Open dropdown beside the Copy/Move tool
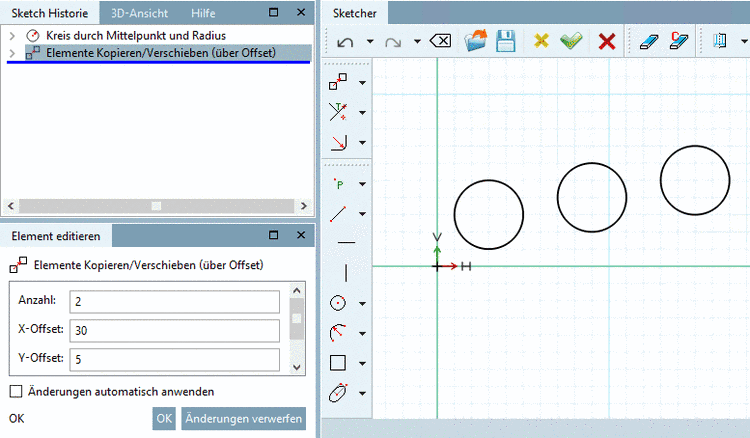The width and height of the screenshot is (750, 438). [x=363, y=83]
